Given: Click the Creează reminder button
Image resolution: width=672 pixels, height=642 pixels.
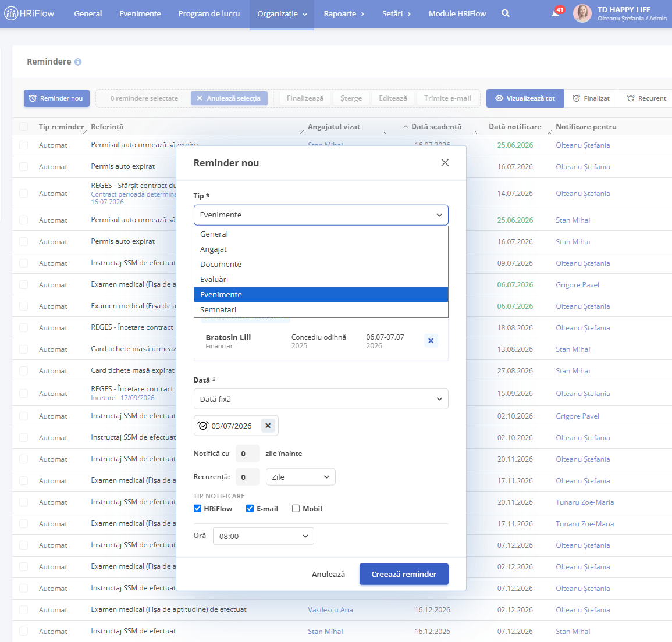Looking at the screenshot, I should [404, 575].
